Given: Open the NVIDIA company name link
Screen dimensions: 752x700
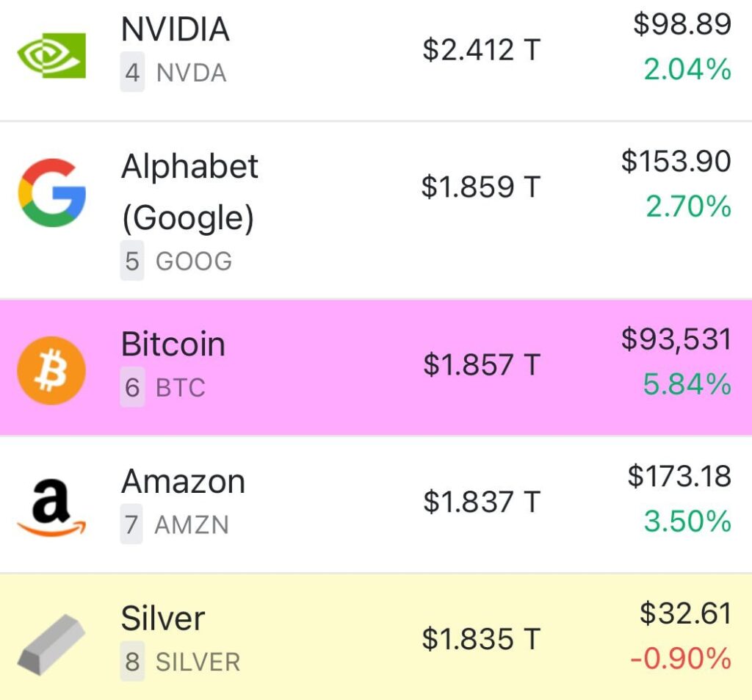Looking at the screenshot, I should pos(175,29).
